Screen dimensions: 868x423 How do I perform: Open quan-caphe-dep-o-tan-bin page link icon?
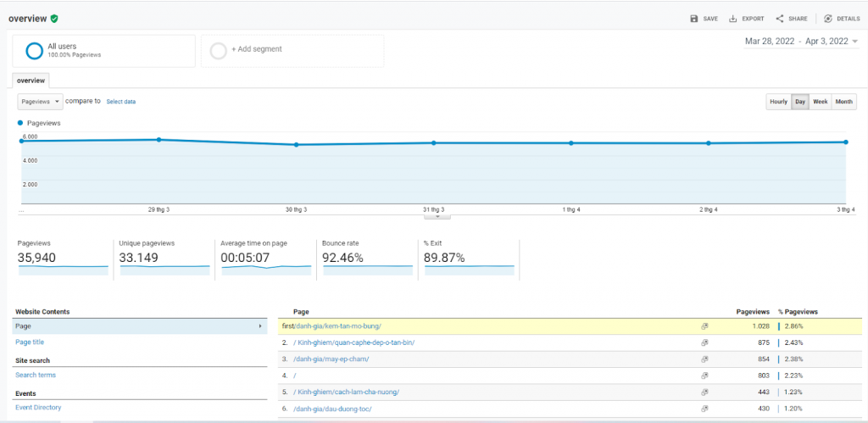coord(704,342)
